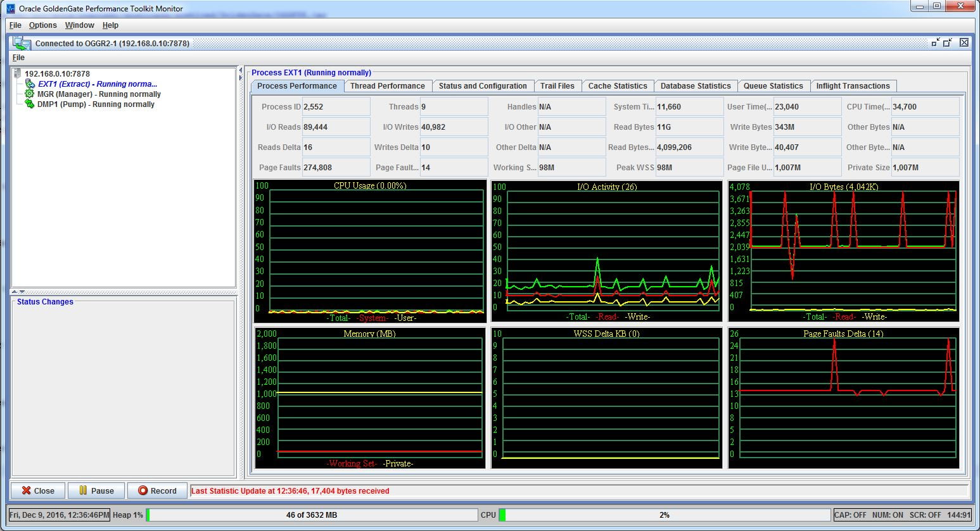Select the Process Performance tab

(297, 86)
